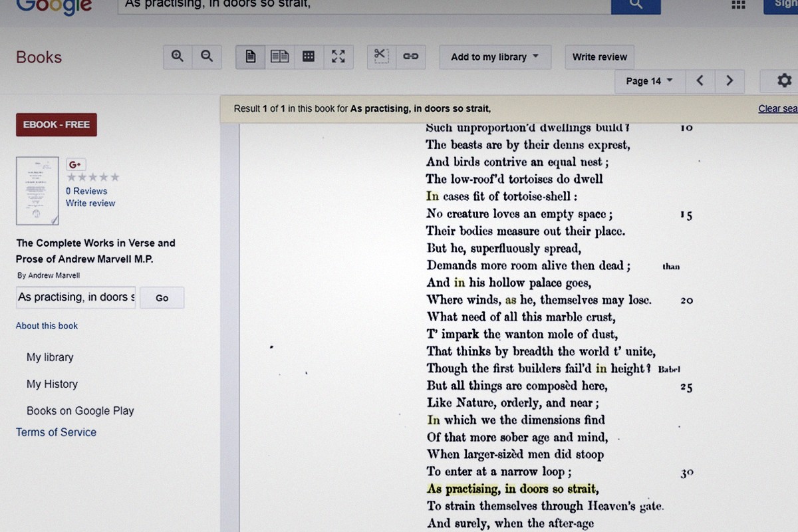Open the Page 14 dropdown

650,80
